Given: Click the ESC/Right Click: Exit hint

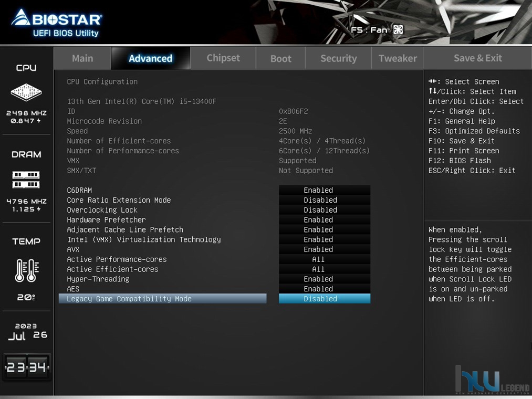Looking at the screenshot, I should coord(472,171).
